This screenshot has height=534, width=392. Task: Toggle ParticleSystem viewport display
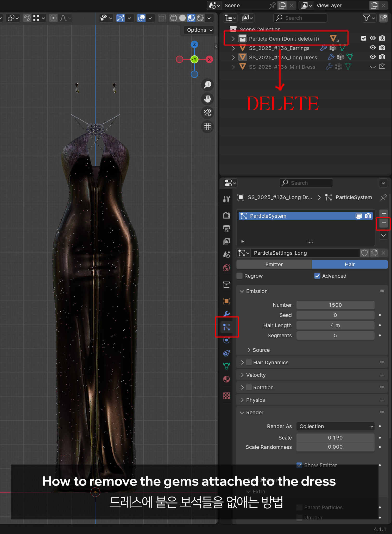[x=359, y=216]
